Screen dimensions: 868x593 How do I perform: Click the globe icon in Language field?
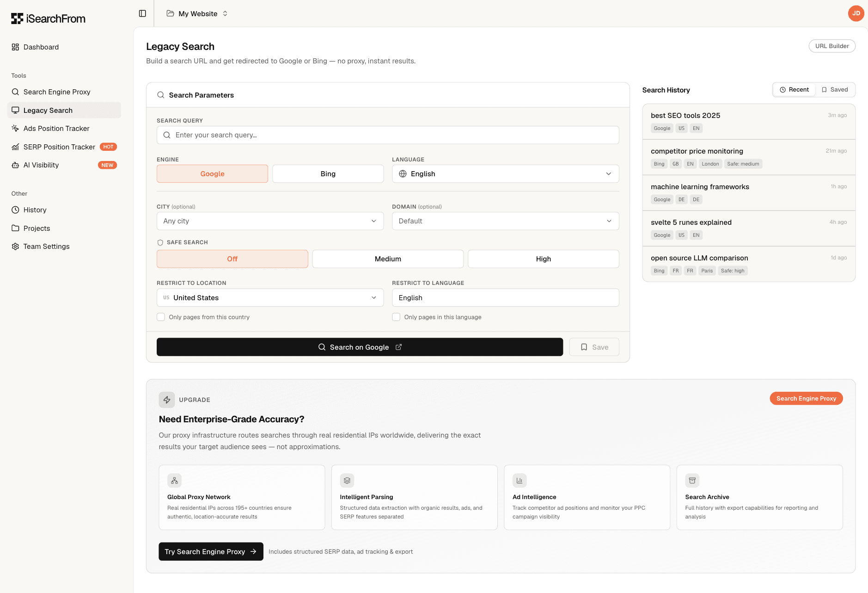[x=403, y=174]
